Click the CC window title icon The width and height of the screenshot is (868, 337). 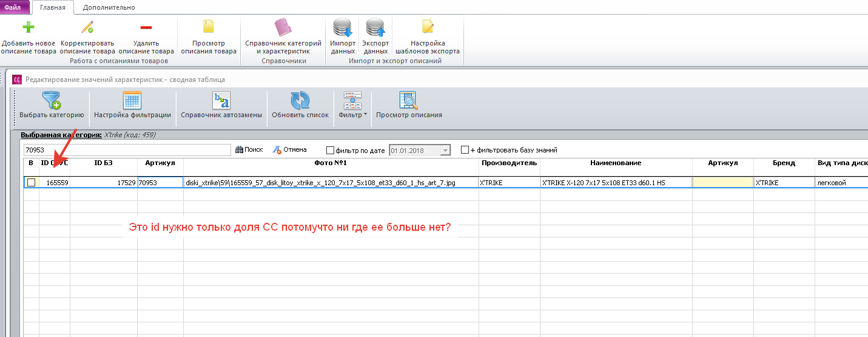click(17, 80)
